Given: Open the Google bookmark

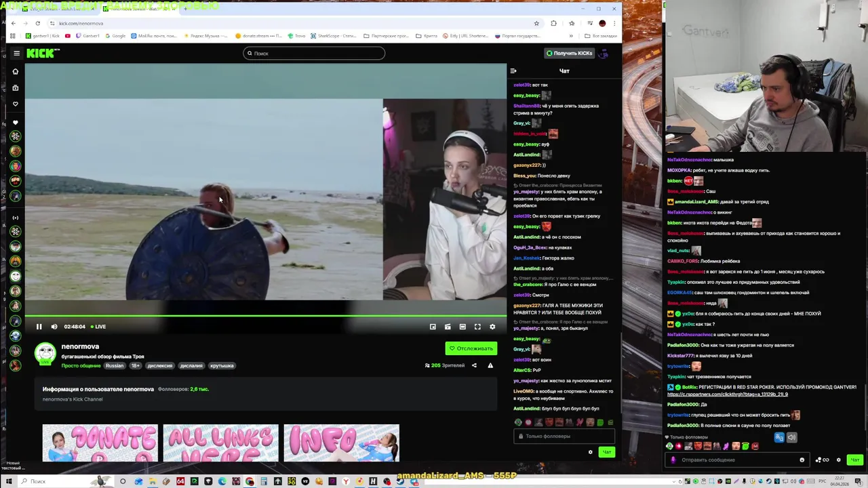Looking at the screenshot, I should pos(115,36).
